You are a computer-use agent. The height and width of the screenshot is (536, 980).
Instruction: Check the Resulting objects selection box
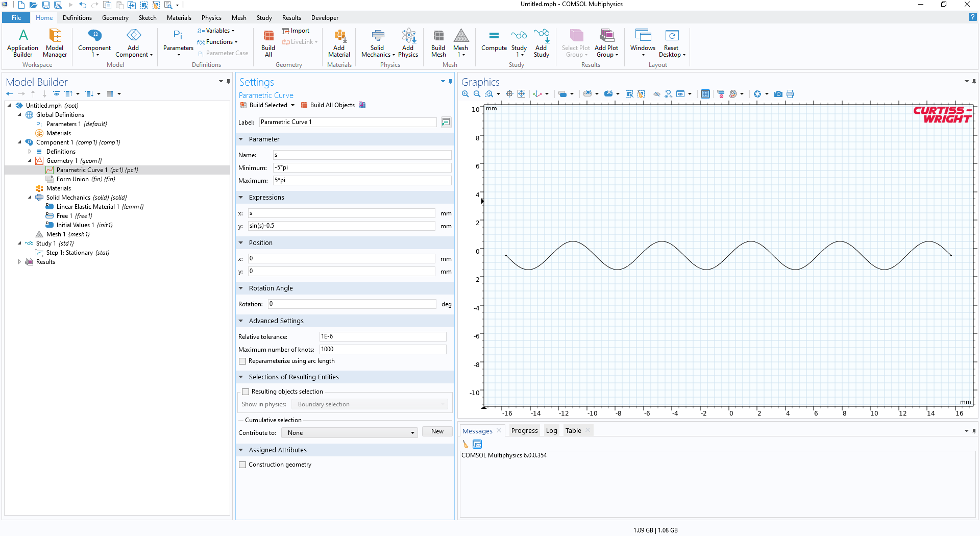point(246,392)
